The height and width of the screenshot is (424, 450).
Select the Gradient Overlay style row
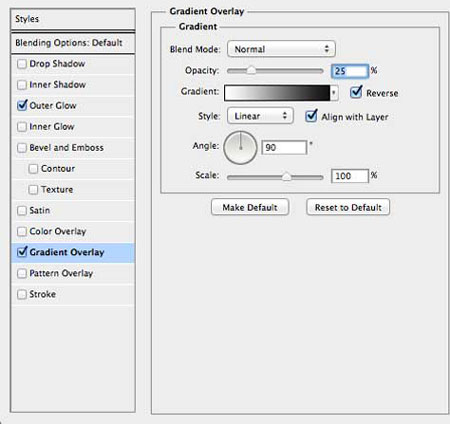[x=73, y=253]
